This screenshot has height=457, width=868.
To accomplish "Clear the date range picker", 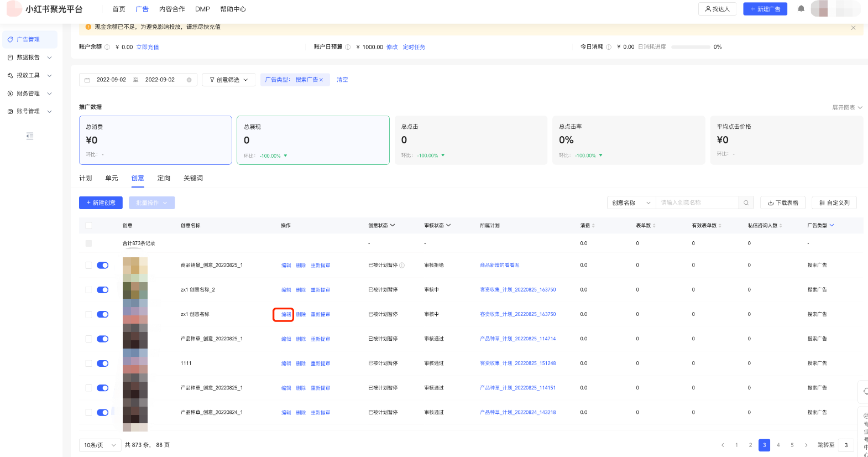I will [189, 80].
